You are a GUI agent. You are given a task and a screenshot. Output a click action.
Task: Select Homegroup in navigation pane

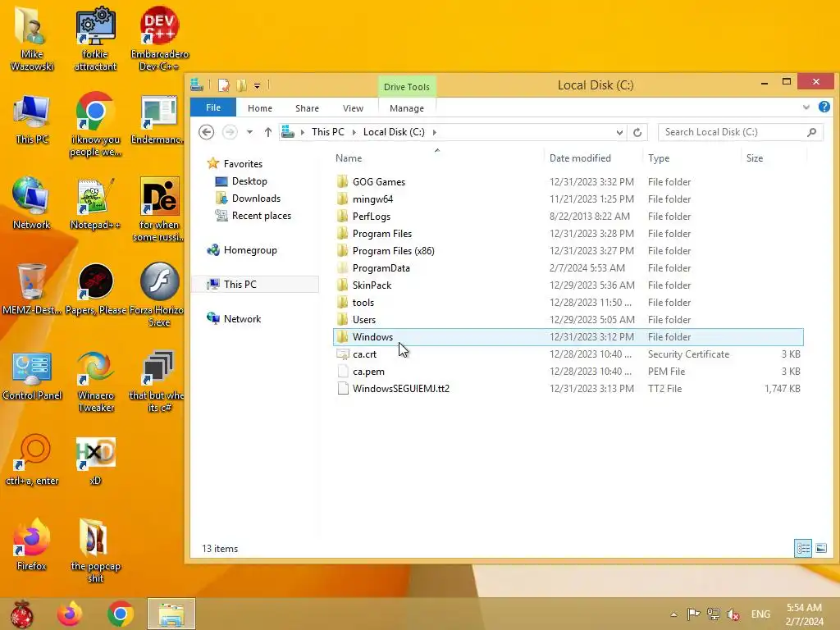point(242,249)
